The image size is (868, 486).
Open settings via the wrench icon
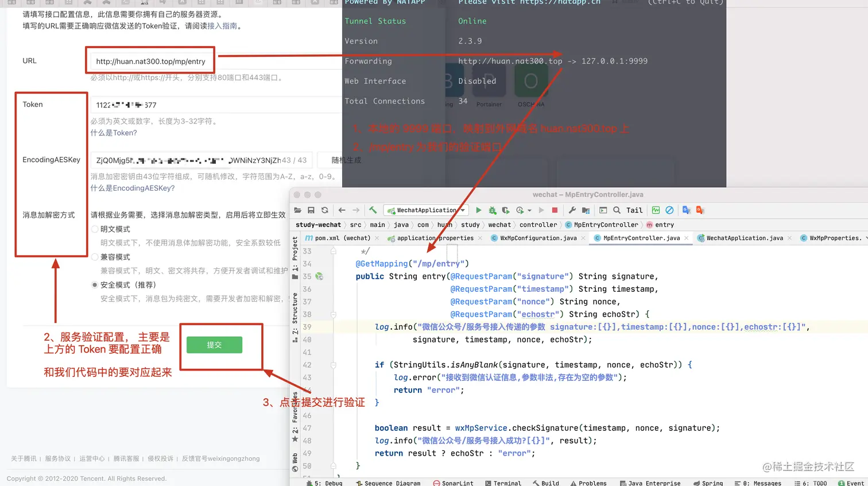572,210
